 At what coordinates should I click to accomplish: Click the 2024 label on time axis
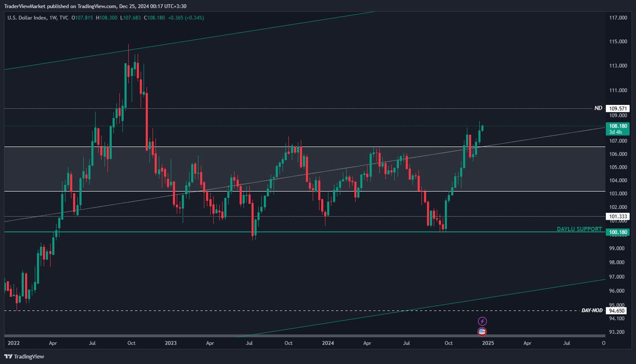(x=329, y=343)
